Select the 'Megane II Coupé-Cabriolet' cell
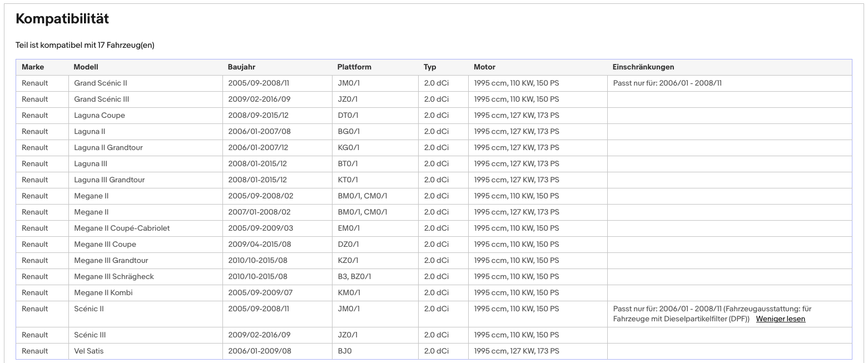This screenshot has height=363, width=868. tap(146, 228)
